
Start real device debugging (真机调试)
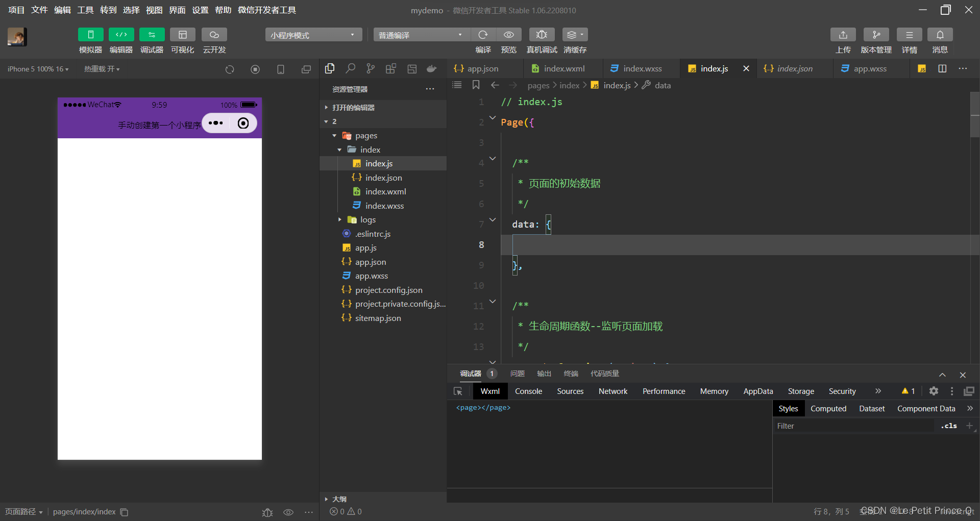click(542, 35)
